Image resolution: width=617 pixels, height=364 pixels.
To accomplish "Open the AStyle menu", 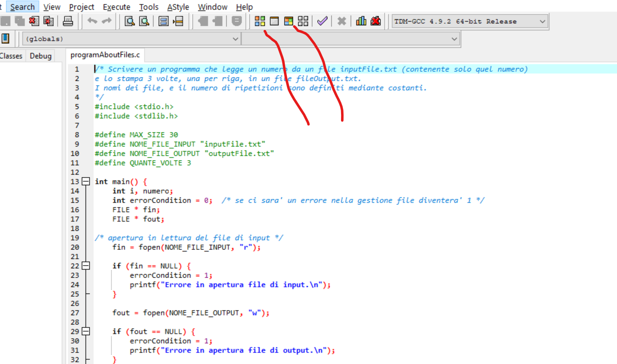I will 178,7.
